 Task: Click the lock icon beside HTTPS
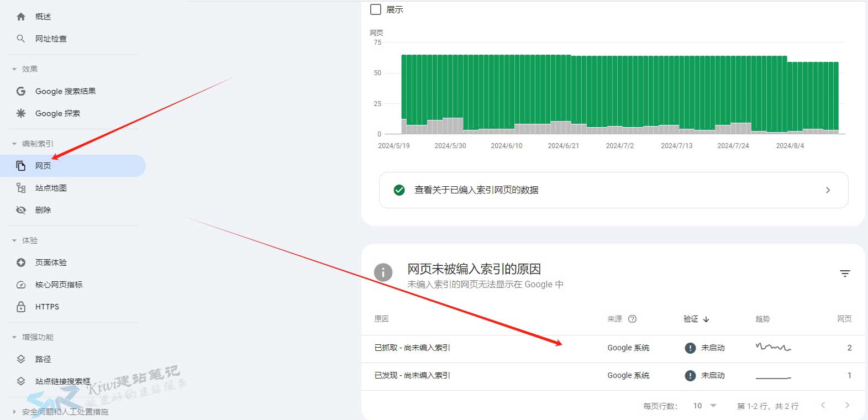21,307
